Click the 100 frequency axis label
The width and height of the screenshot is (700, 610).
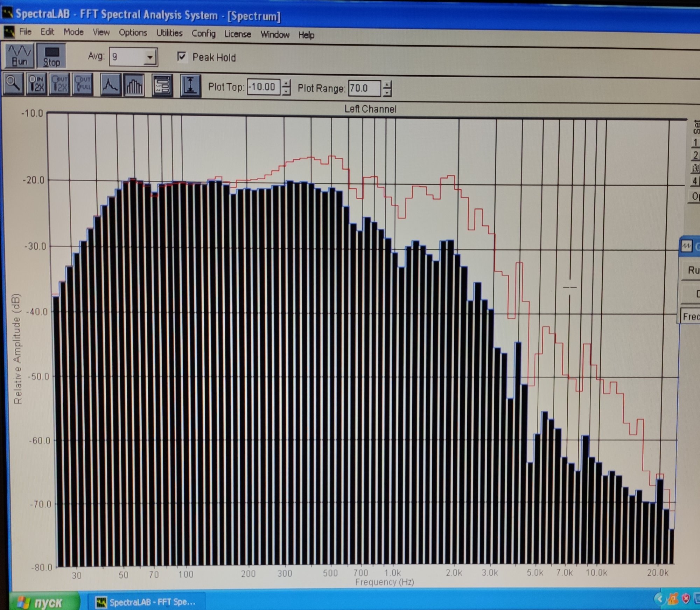(186, 574)
